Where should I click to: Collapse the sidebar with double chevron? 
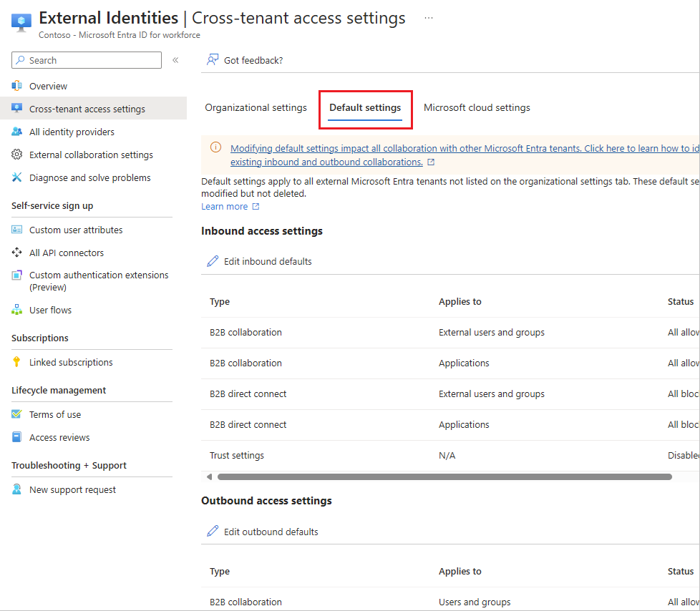(175, 61)
